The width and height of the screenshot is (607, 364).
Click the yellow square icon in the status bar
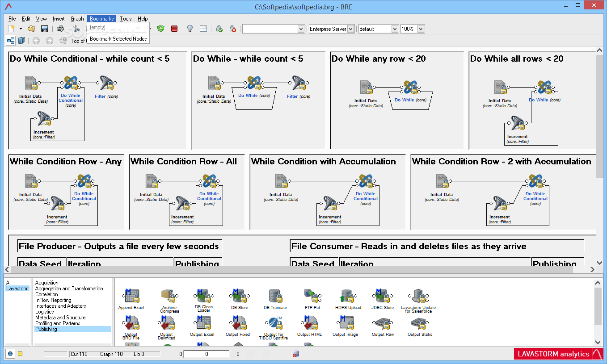(20, 354)
